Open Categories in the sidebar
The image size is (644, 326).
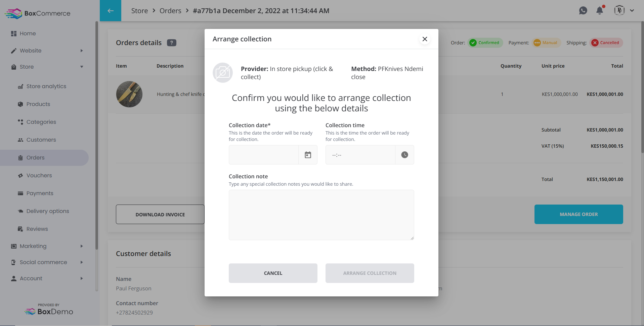[41, 122]
